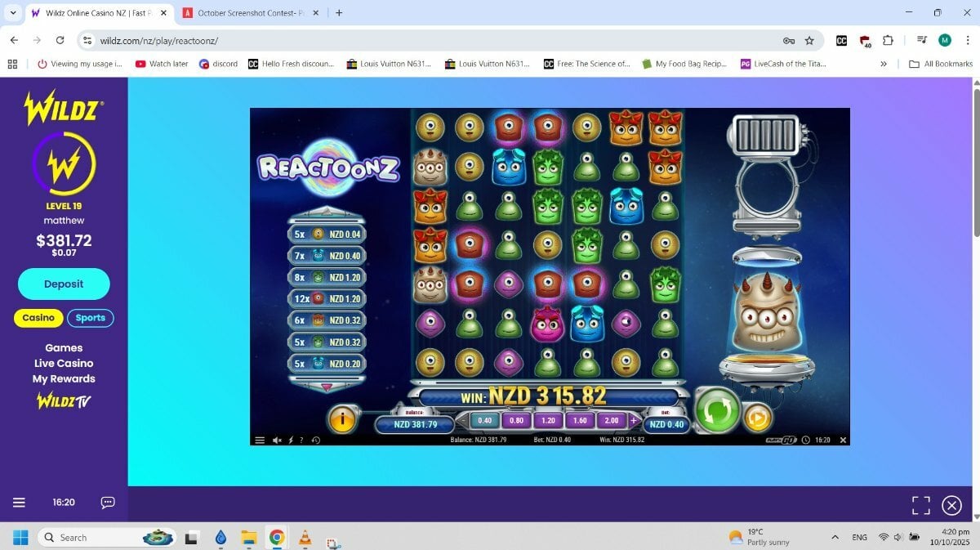This screenshot has height=550, width=980.
Task: Open the VLC media player taskbar icon
Action: 305,537
